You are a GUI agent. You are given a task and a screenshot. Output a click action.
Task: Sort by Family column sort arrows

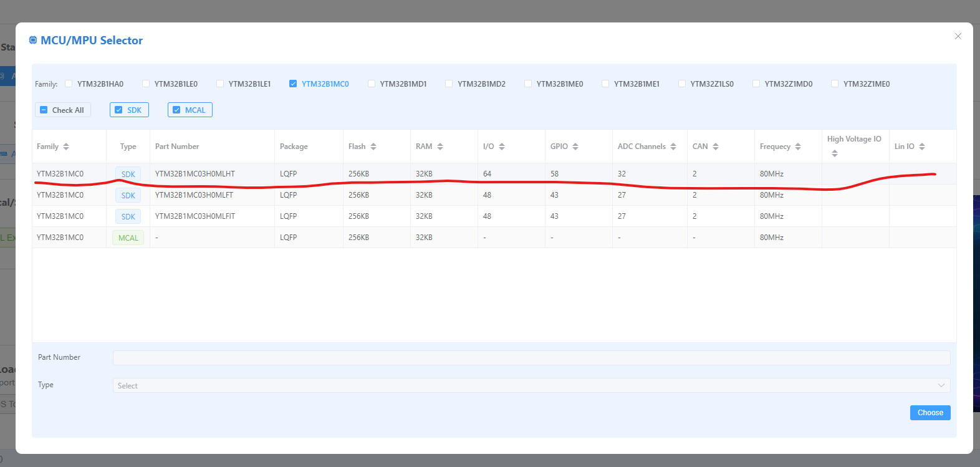(66, 147)
